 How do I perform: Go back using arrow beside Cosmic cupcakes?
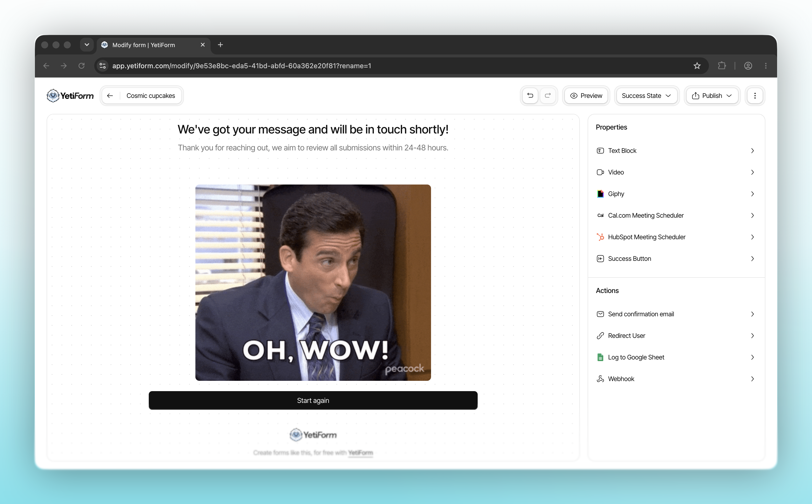(x=110, y=96)
